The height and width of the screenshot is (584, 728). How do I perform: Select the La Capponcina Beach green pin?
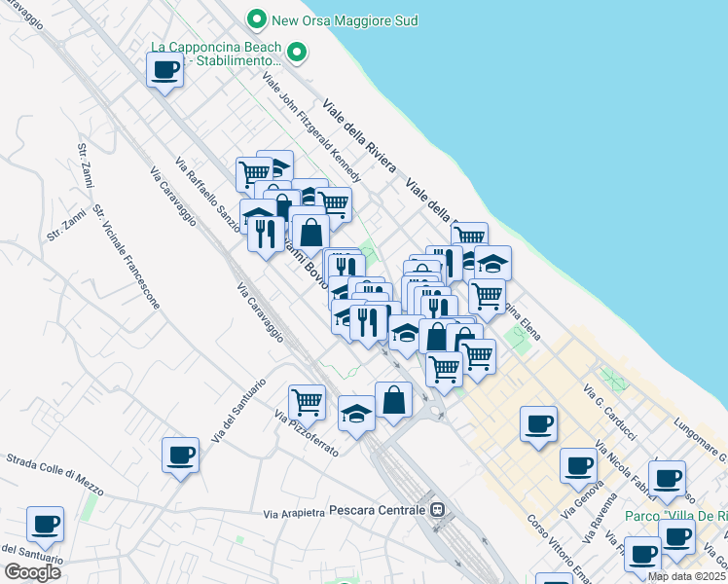[x=300, y=53]
